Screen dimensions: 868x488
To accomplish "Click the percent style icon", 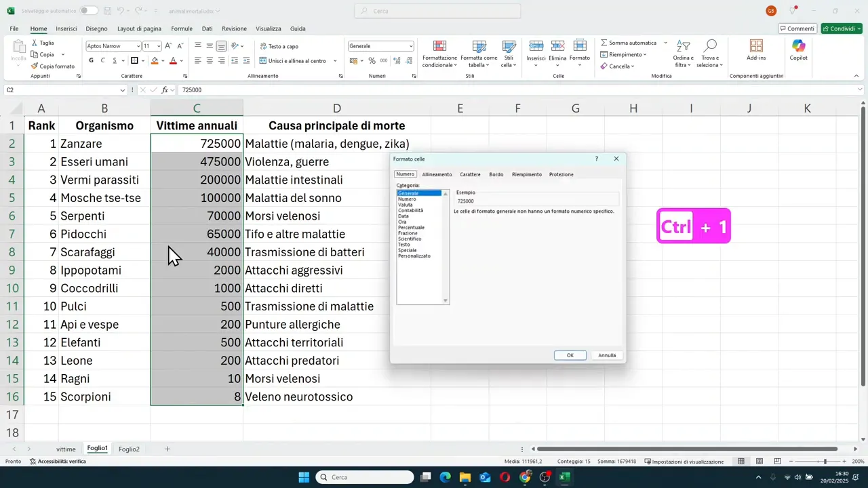I will point(372,60).
